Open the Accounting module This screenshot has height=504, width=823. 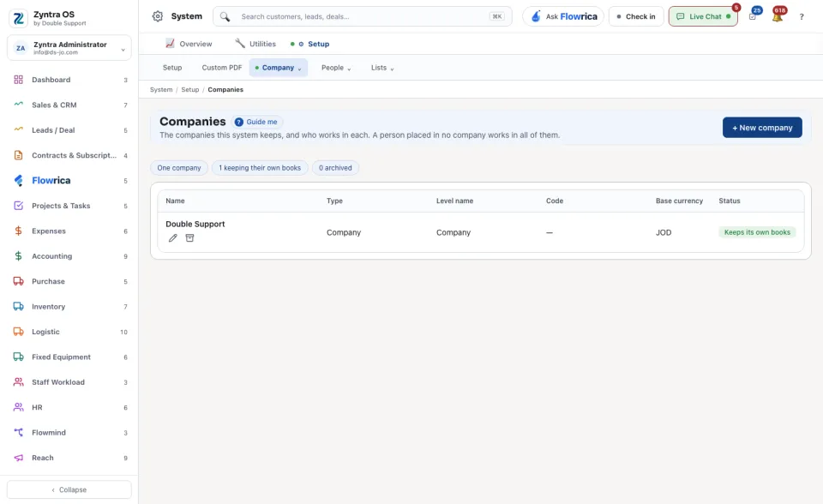click(69, 256)
